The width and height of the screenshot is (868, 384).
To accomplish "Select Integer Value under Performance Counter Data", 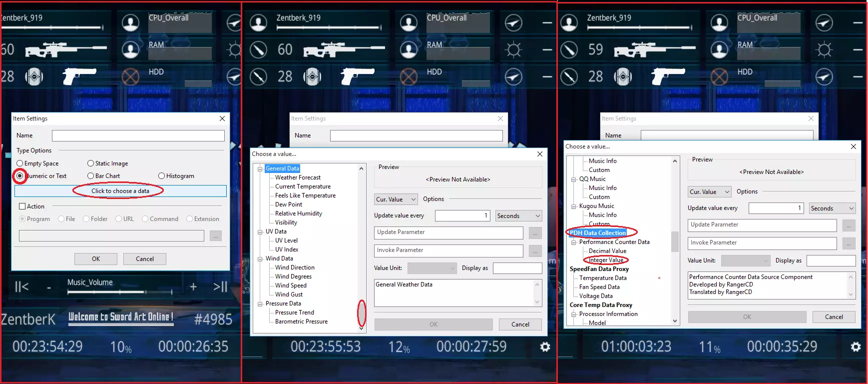I will click(x=606, y=260).
